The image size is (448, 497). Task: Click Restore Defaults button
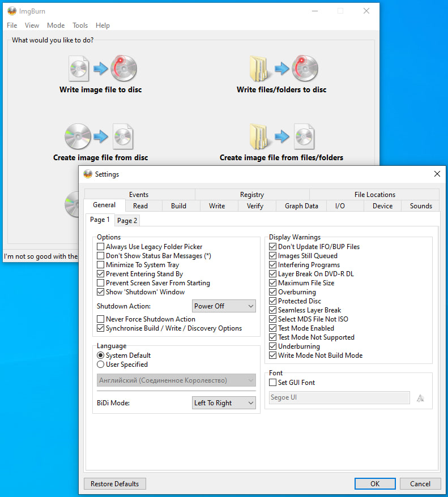tap(115, 483)
